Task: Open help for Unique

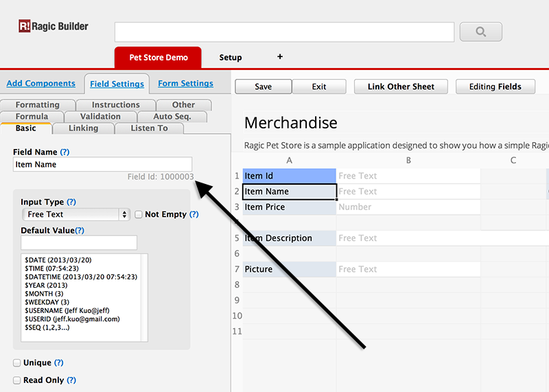Action: click(59, 362)
